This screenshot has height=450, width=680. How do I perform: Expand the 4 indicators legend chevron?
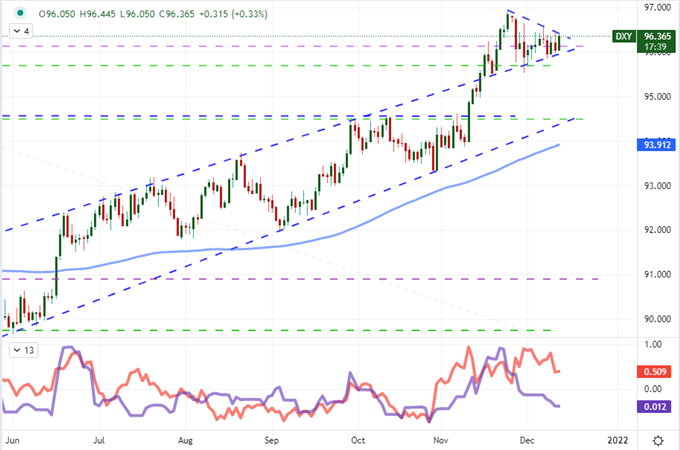17,31
